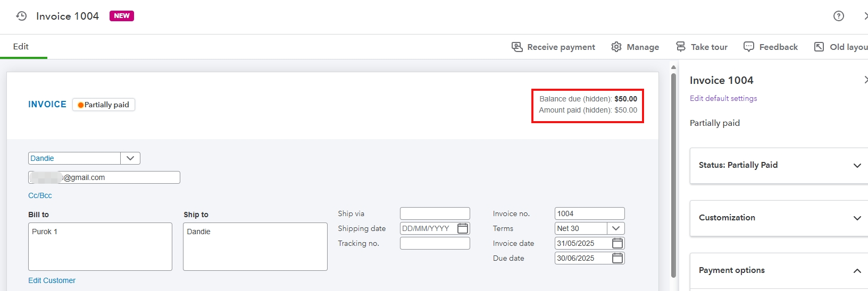Open invoice history clock icon
Screen dimensions: 868x291
point(21,16)
